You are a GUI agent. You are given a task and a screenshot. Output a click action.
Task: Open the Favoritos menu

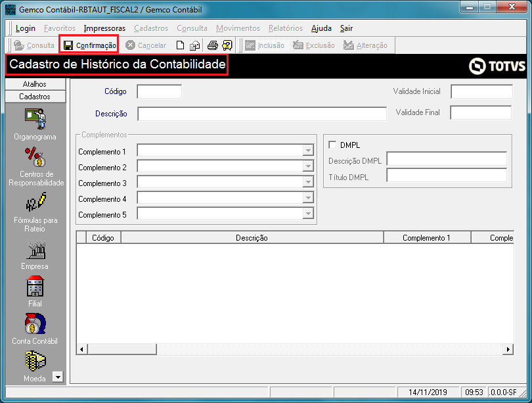pos(60,28)
